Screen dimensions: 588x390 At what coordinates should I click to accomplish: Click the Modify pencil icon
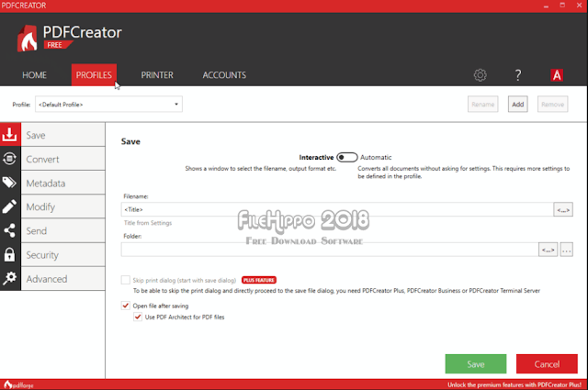10,206
